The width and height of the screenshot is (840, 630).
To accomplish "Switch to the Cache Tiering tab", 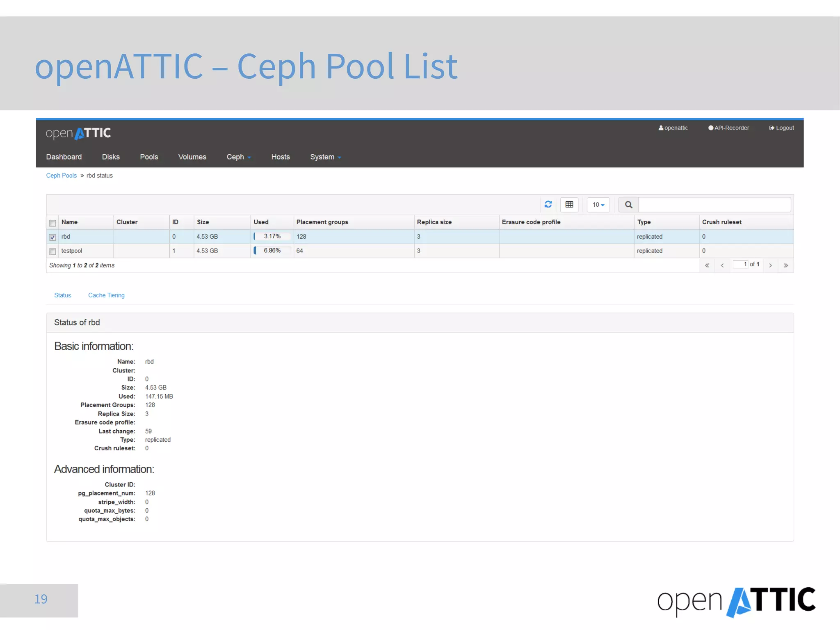I will coord(106,295).
